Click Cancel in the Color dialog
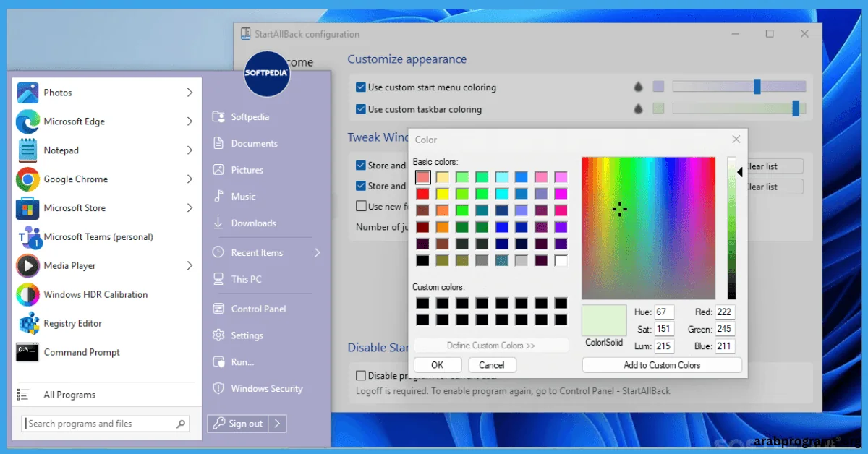The width and height of the screenshot is (868, 454). (492, 365)
